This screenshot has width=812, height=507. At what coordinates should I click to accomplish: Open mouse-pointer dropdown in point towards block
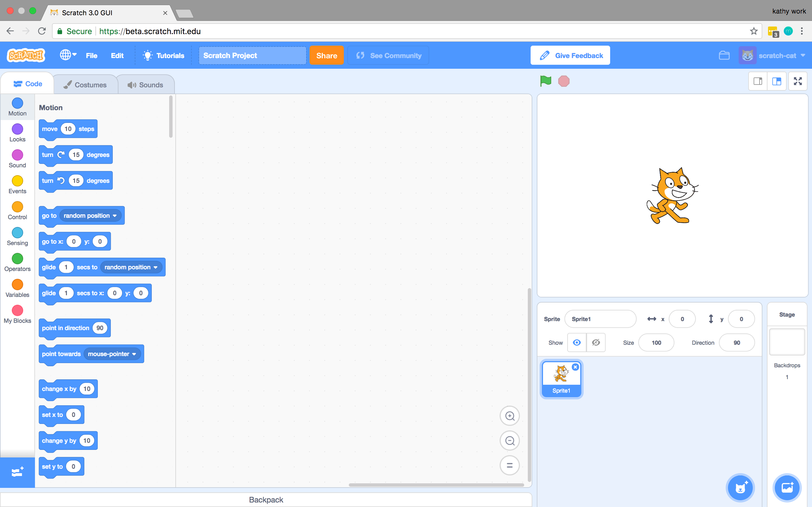112,354
